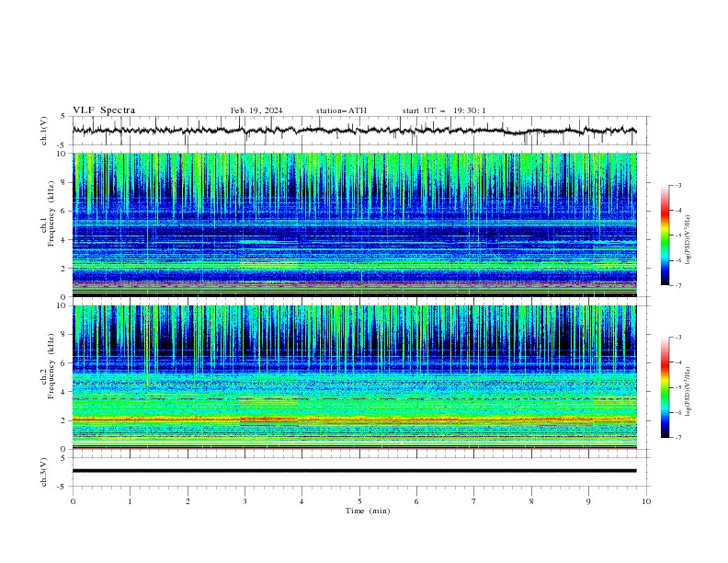Screen dimensions: 728x563
Task: Click the ch.2 spectrogram panel
Action: 355,377
